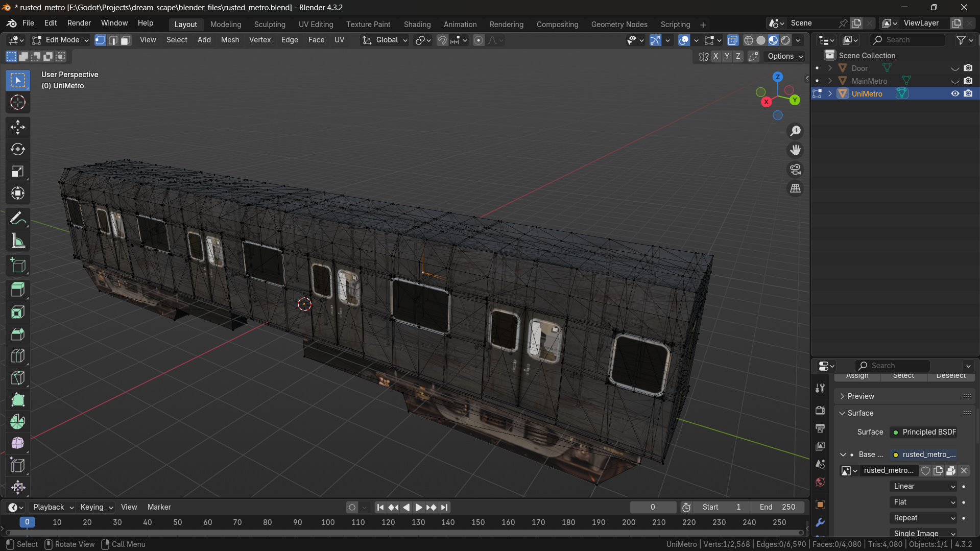Open the Edit Mode dropdown
Screen dimensions: 980x551
(x=60, y=40)
